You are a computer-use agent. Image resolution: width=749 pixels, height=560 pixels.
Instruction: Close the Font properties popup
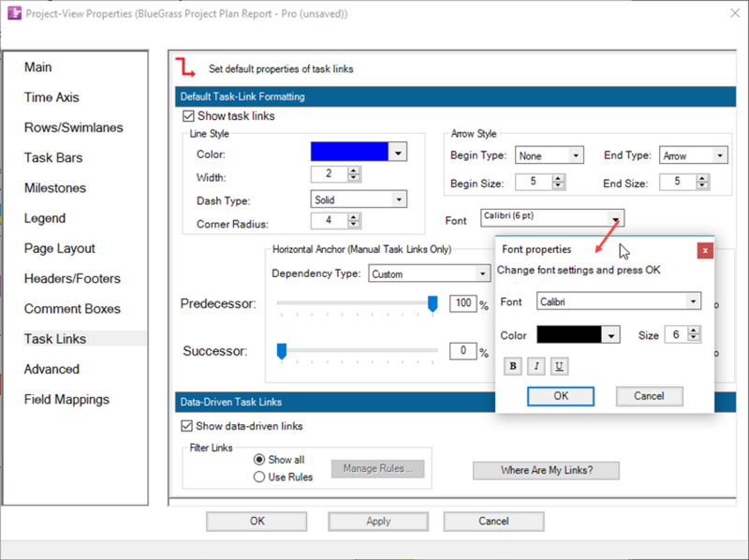(705, 250)
